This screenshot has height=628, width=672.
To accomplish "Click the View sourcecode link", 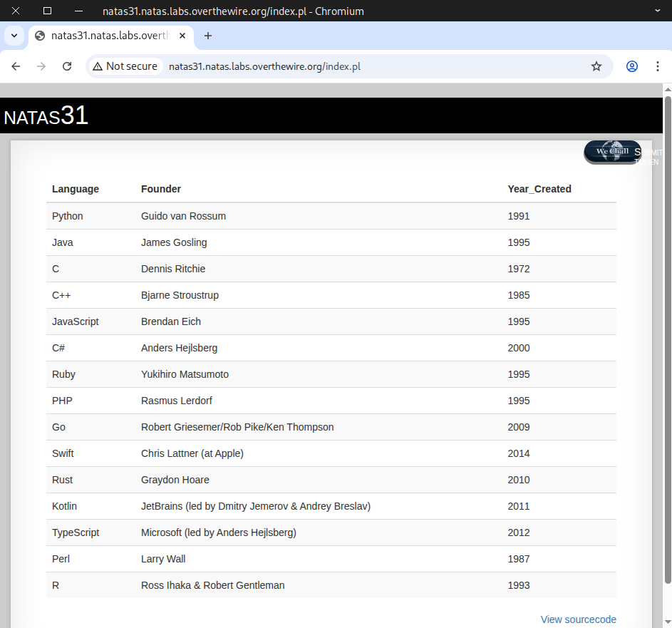I will click(x=578, y=619).
